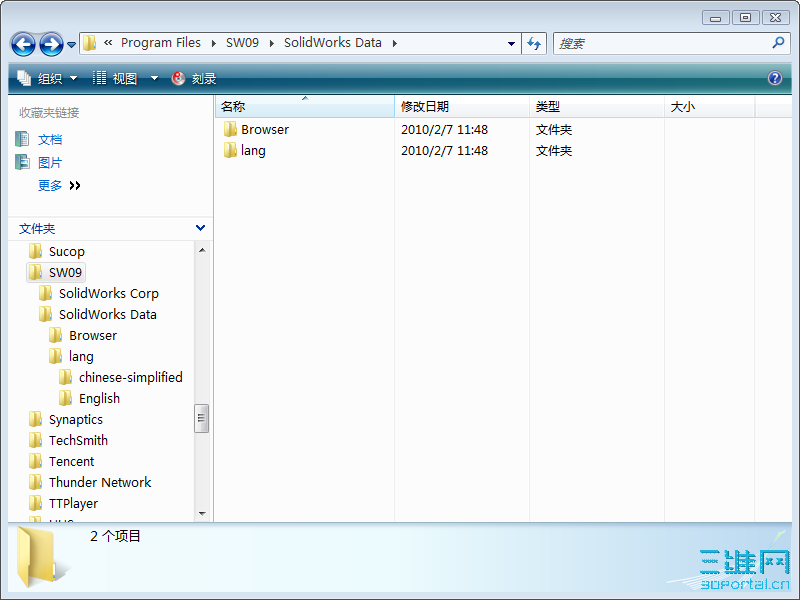Select Synaptics folder in tree

(76, 419)
